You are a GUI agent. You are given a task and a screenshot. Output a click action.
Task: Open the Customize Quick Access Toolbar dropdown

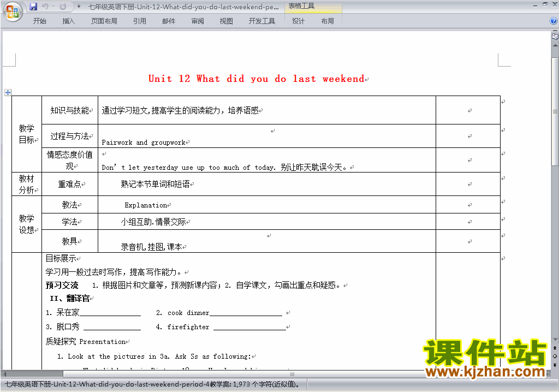[79, 7]
